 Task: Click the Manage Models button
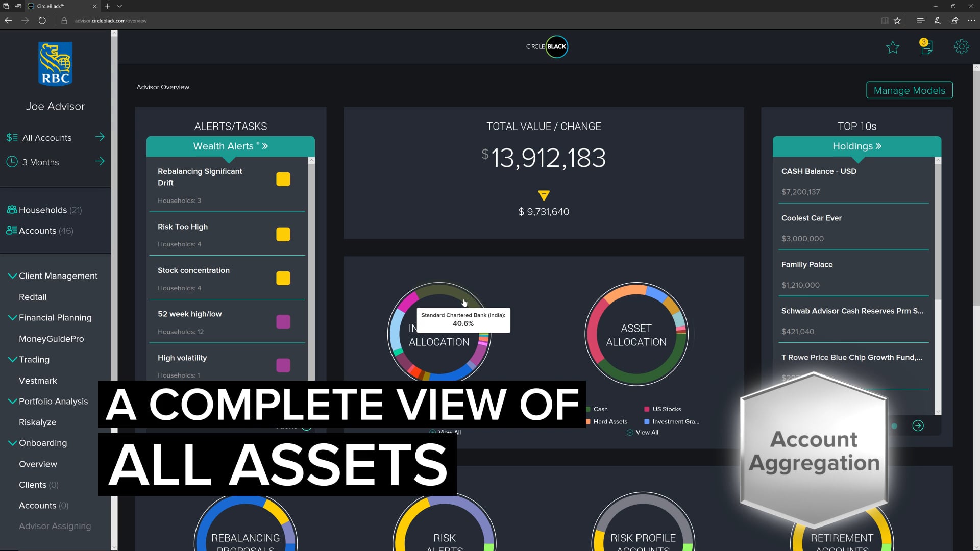click(910, 90)
